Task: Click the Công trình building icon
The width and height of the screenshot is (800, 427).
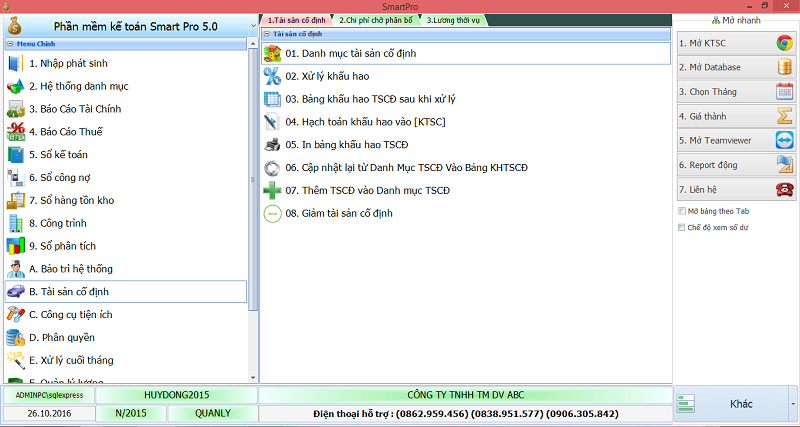Action: point(15,223)
